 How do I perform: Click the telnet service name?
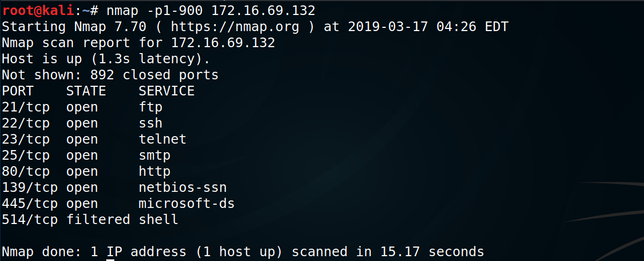(162, 139)
